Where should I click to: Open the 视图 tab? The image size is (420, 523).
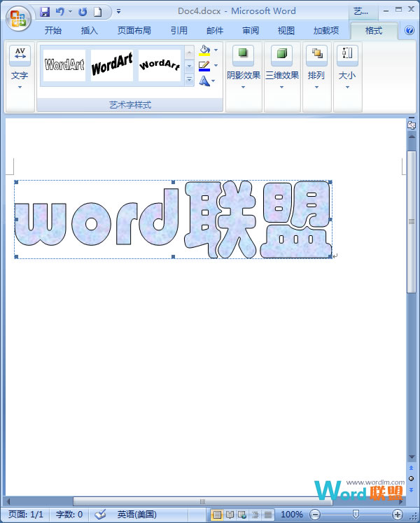[286, 31]
